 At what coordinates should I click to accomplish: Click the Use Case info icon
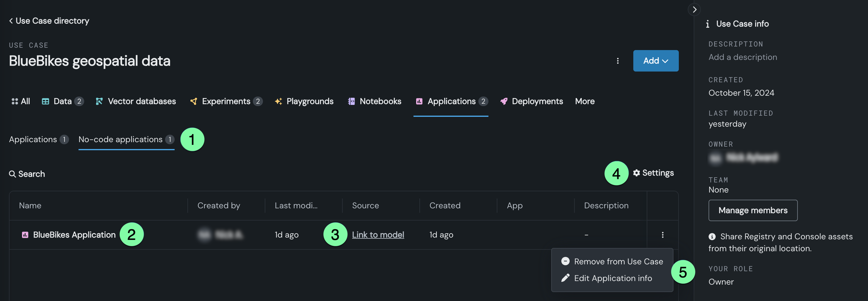click(707, 24)
